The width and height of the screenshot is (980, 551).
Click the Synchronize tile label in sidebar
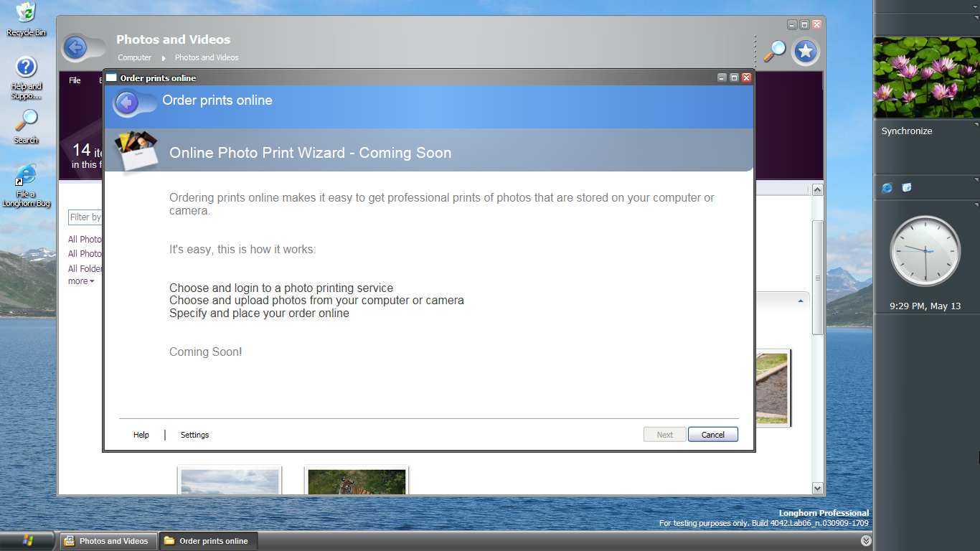pyautogui.click(x=907, y=131)
